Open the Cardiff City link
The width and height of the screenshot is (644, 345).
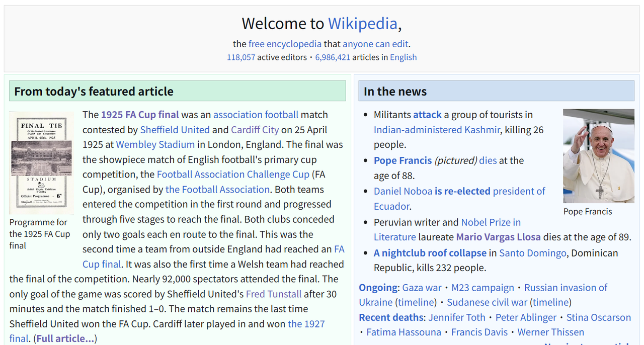click(x=255, y=130)
